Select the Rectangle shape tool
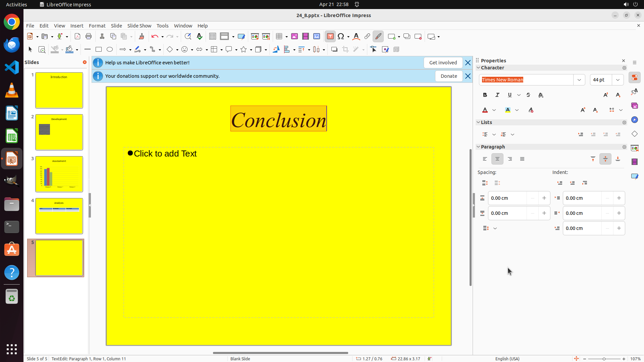Viewport: 644px width, 362px height. point(99,50)
